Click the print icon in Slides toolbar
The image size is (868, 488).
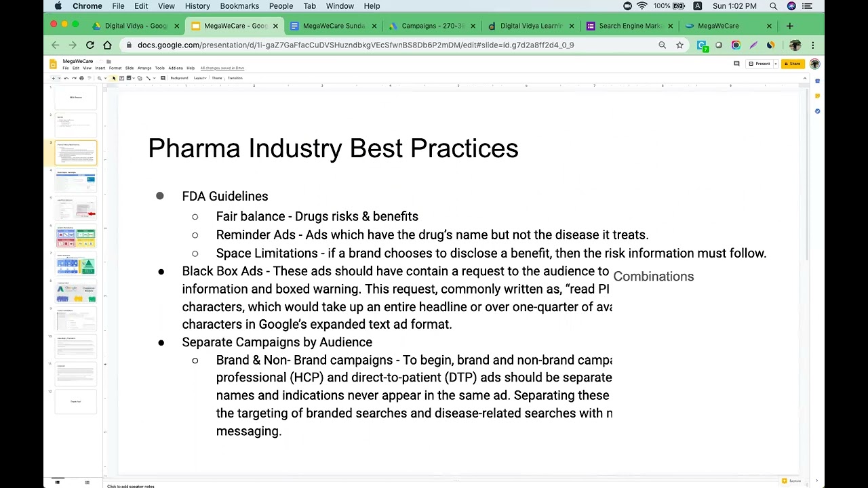tap(81, 78)
